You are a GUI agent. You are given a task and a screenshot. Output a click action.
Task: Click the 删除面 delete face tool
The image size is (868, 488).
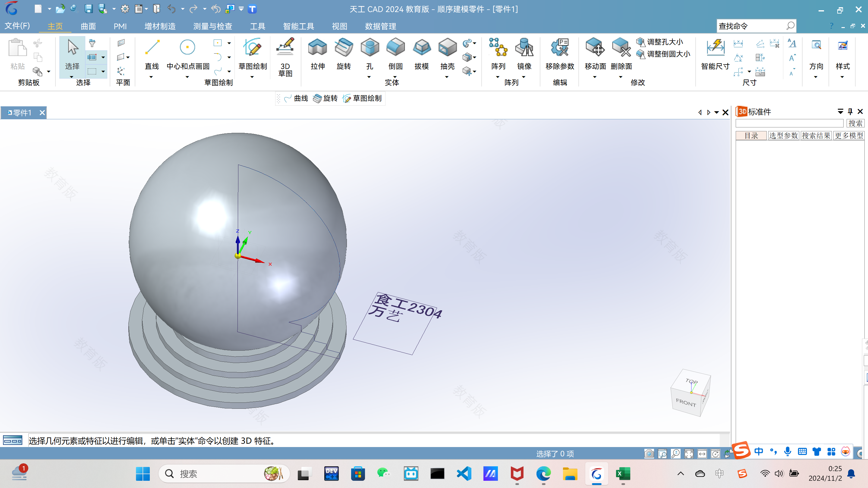[621, 54]
